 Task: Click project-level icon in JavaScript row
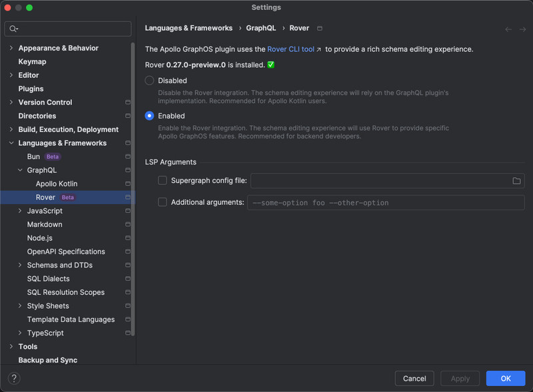(128, 211)
